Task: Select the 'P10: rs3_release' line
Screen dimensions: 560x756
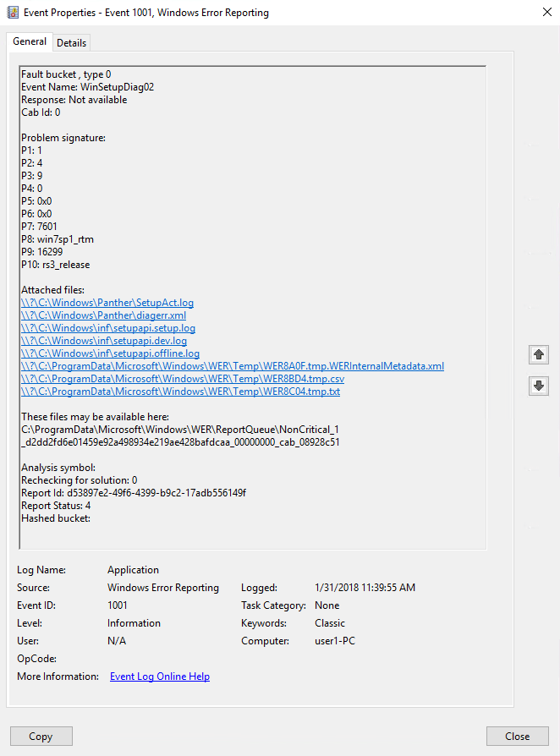Action: pyautogui.click(x=56, y=265)
